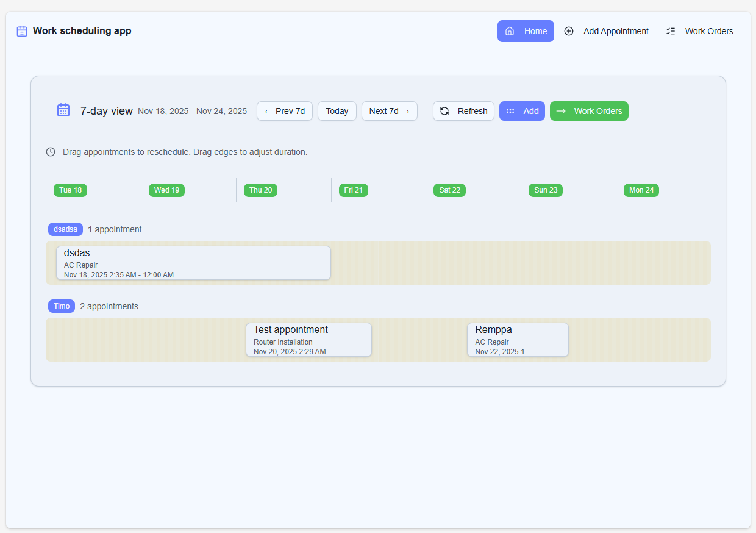Open the dsdas AC Repair appointment
756x533 pixels.
[x=193, y=263]
